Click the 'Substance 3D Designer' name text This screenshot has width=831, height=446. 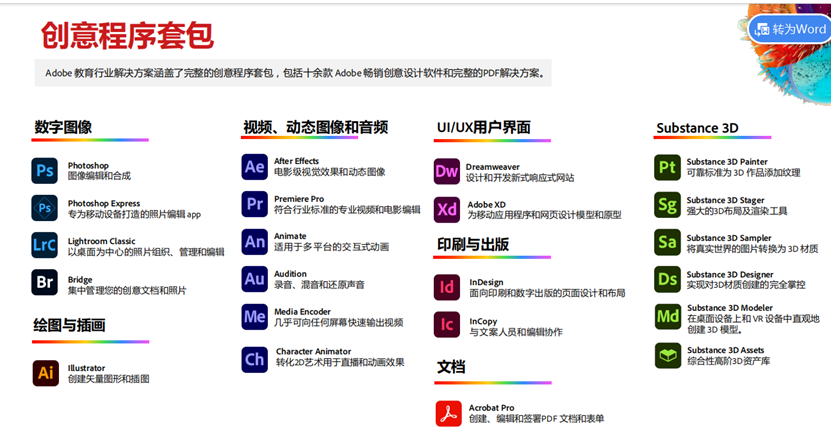[x=730, y=274]
